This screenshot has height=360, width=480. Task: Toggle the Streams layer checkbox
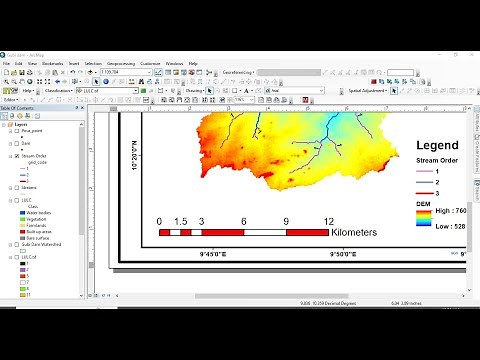pyautogui.click(x=17, y=188)
